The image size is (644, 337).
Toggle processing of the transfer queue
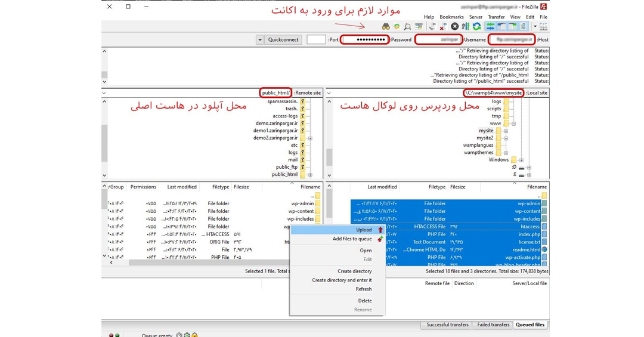click(x=465, y=26)
